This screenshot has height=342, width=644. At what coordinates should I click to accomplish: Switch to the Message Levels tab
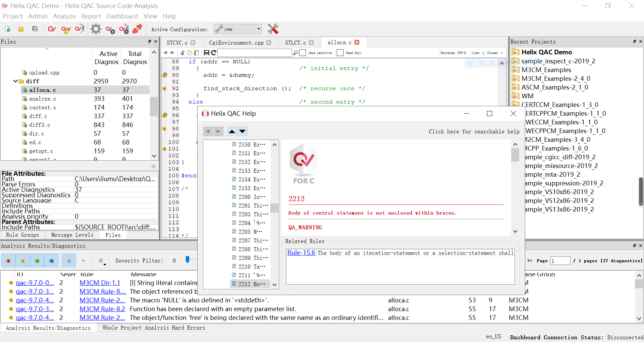[x=72, y=235]
